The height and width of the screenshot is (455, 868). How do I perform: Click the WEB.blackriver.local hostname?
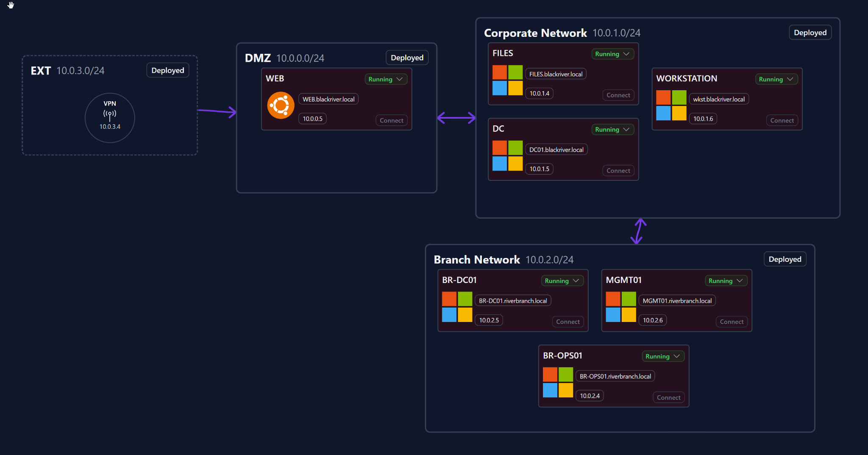tap(328, 99)
